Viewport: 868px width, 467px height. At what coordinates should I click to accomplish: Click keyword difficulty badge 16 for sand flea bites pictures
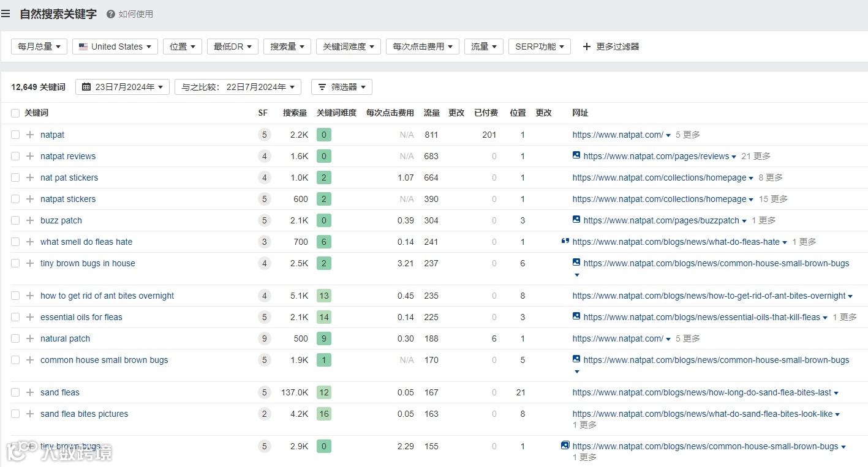[324, 414]
